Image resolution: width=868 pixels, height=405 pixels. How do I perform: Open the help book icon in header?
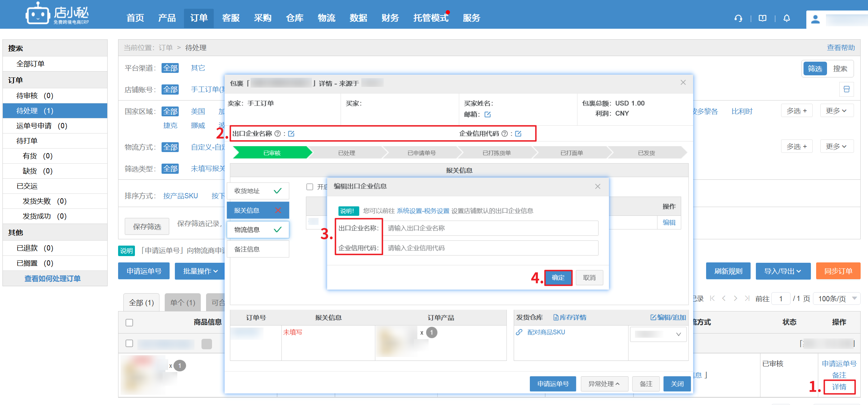(x=762, y=18)
